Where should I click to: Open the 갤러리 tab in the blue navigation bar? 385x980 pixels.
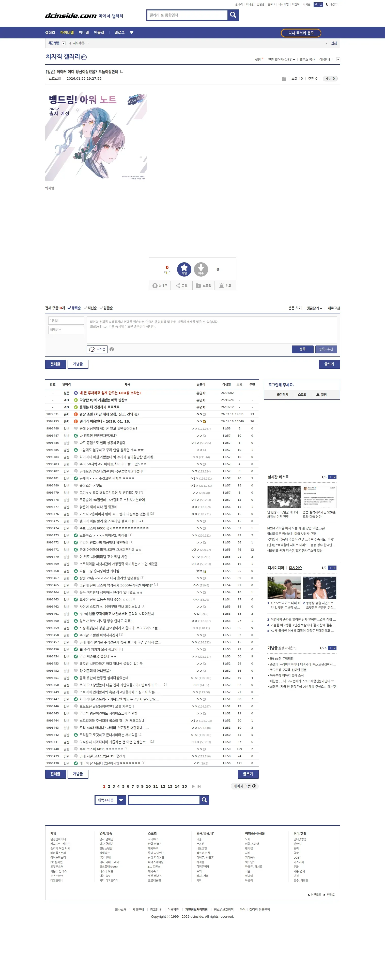pos(50,33)
